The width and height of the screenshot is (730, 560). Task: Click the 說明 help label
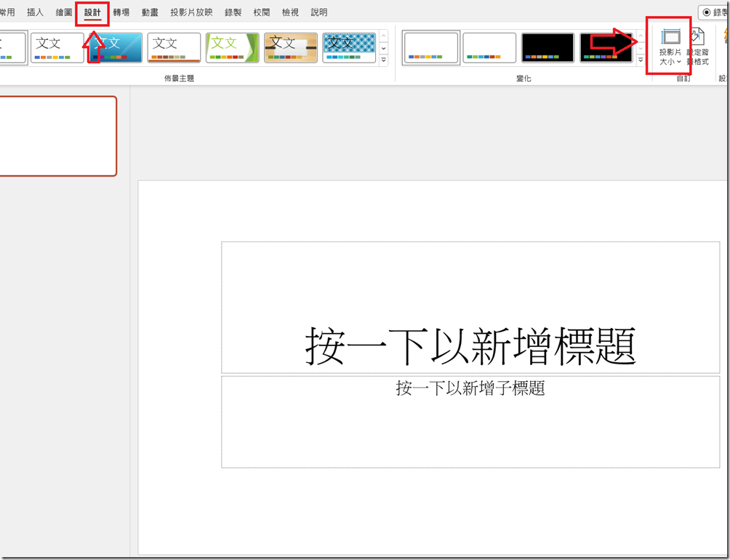318,12
